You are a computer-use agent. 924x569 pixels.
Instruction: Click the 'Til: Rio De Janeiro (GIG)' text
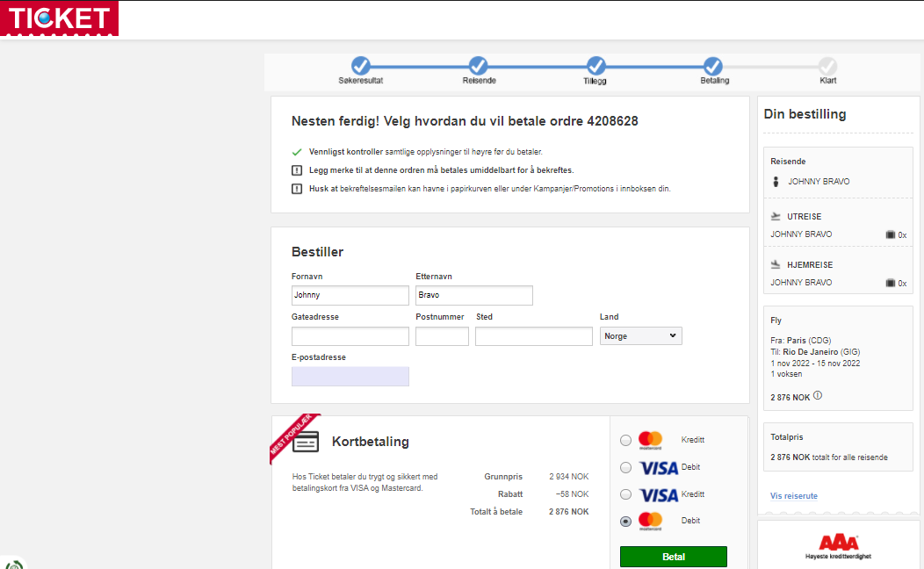(x=815, y=351)
